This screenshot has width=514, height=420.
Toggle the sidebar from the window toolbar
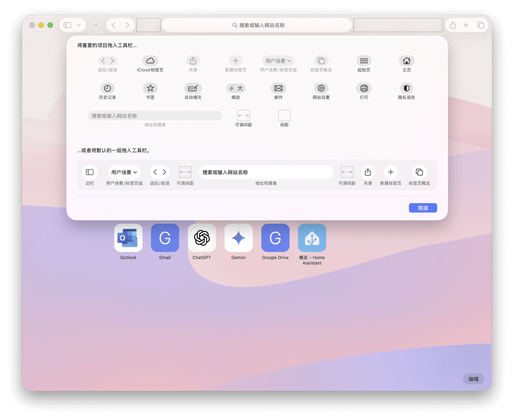67,25
